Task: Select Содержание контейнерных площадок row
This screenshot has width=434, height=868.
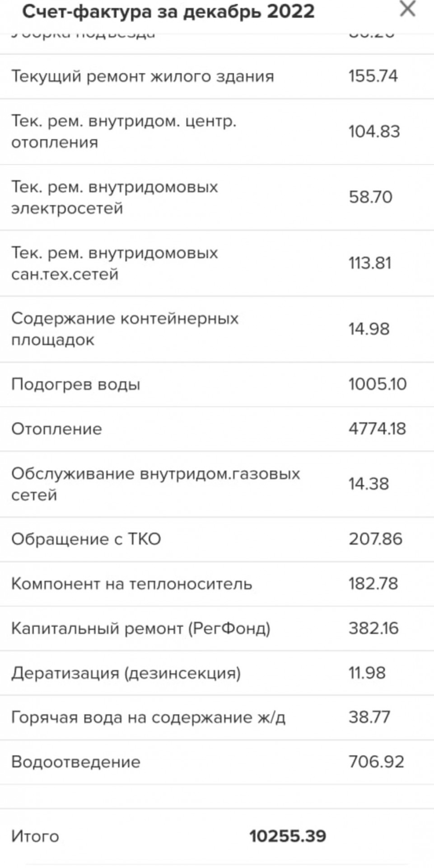Action: [x=217, y=329]
